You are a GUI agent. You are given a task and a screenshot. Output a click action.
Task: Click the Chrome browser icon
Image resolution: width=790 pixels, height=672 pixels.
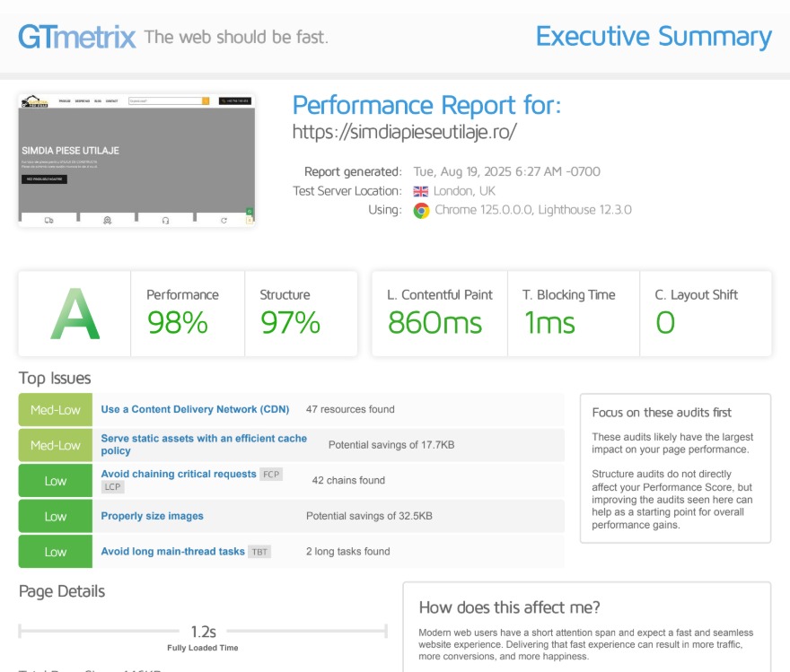click(422, 210)
